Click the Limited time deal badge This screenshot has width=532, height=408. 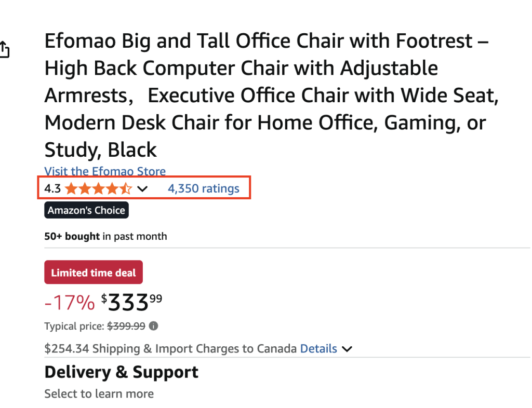pyautogui.click(x=94, y=272)
